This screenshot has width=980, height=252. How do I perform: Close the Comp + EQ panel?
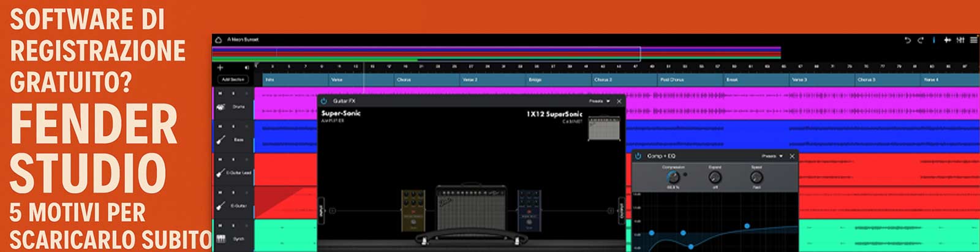(x=791, y=156)
